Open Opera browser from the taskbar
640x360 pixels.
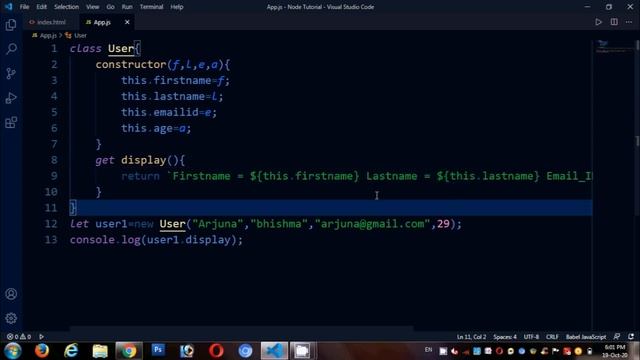(216, 351)
